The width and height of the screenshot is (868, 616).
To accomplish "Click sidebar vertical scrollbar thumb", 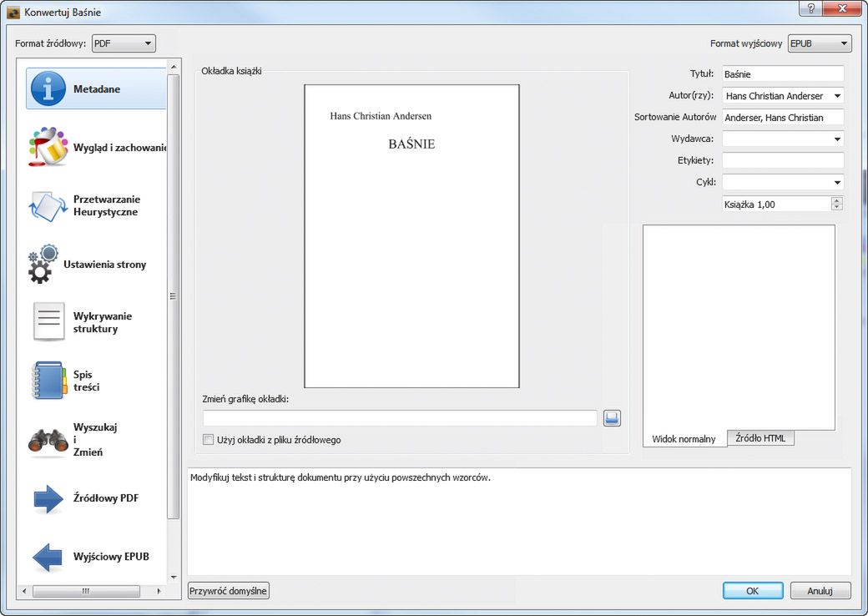I will click(x=174, y=296).
